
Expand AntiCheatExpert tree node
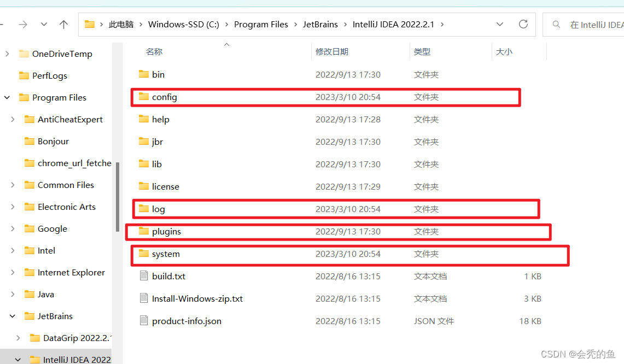click(x=13, y=119)
